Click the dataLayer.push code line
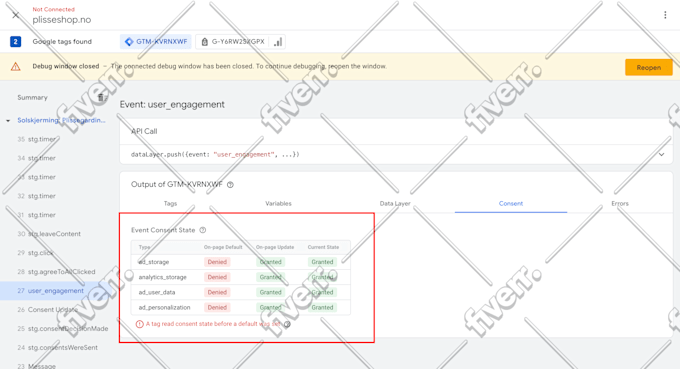Image resolution: width=680 pixels, height=369 pixels. pyautogui.click(x=215, y=154)
